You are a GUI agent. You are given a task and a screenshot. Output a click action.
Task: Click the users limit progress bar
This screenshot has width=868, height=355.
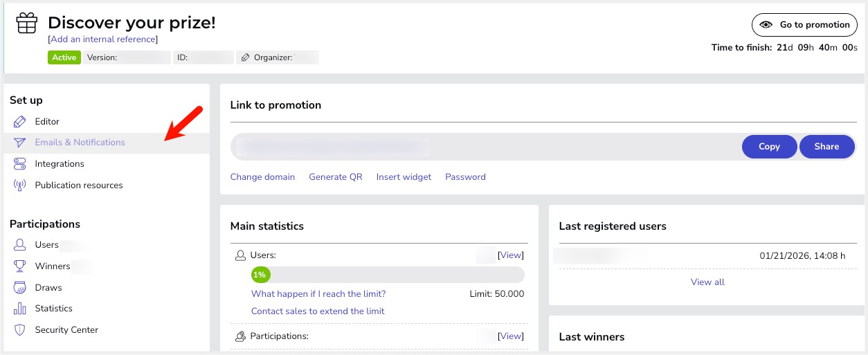pyautogui.click(x=388, y=275)
